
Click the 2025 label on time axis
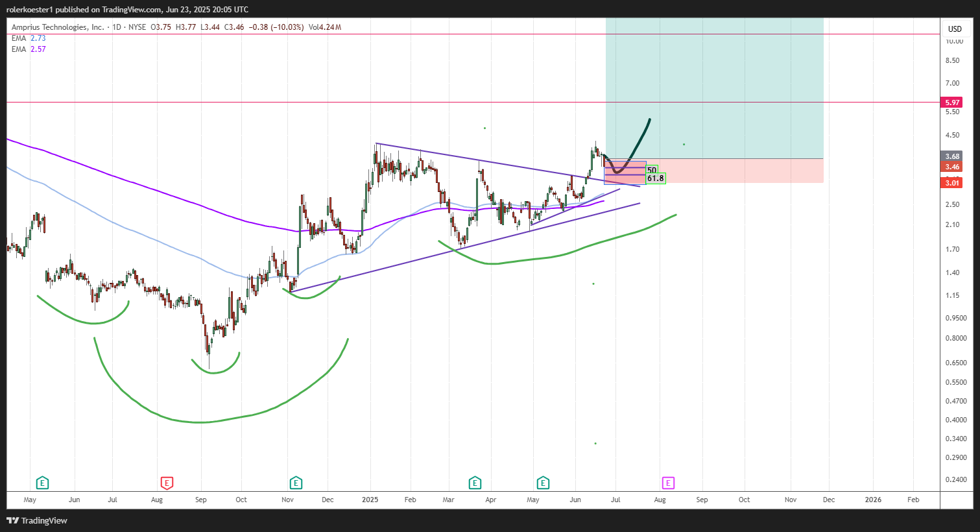(370, 500)
